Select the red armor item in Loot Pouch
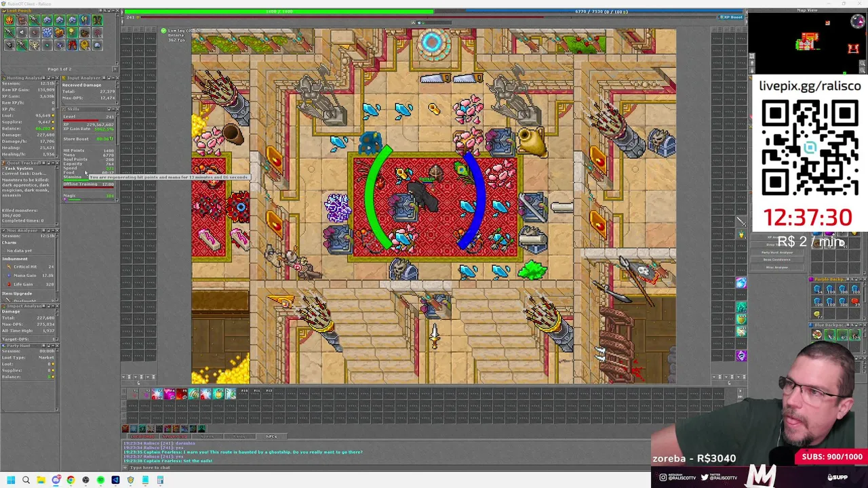Image resolution: width=868 pixels, height=488 pixels. click(x=72, y=45)
